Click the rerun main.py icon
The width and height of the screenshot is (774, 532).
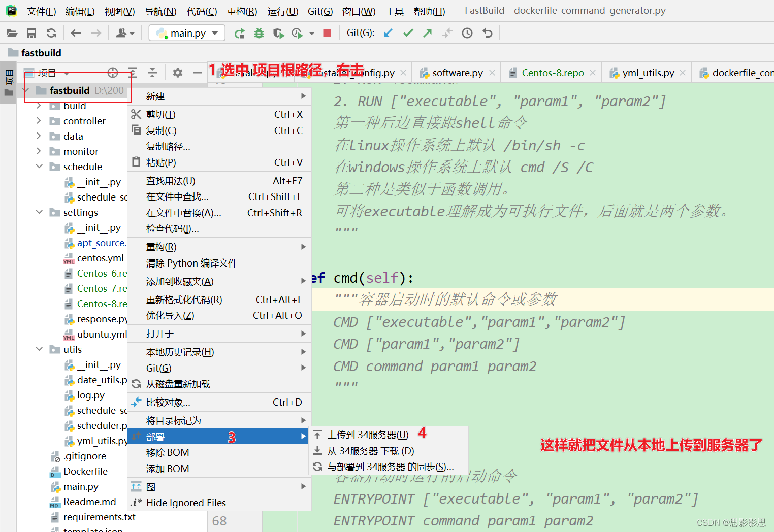pyautogui.click(x=239, y=33)
